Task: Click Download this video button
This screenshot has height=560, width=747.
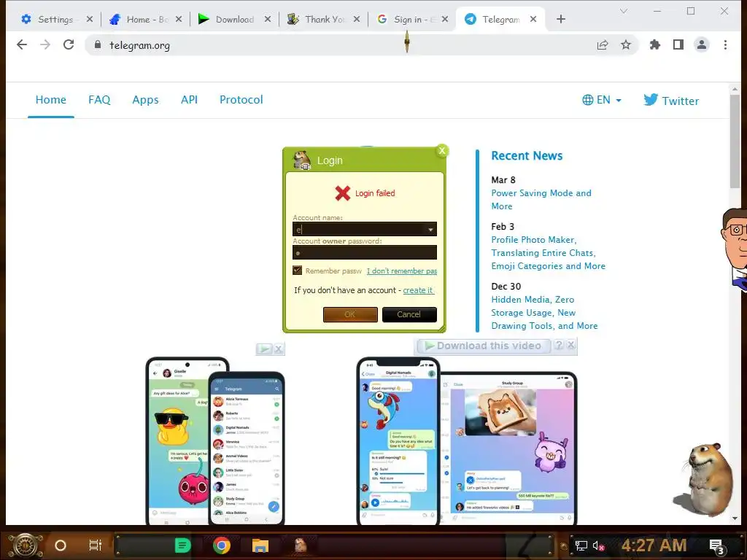Action: point(484,346)
